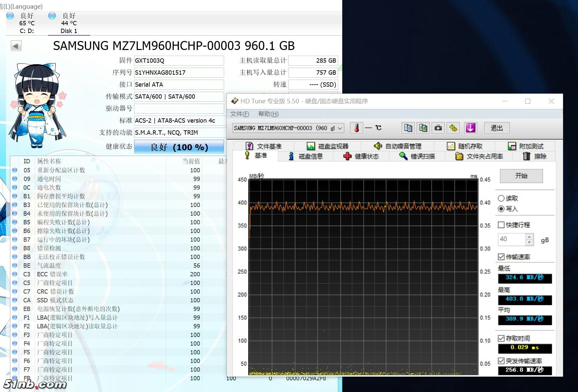Click the 良好 (100 %) health status bar
Image resolution: width=578 pixels, height=392 pixels.
(179, 147)
